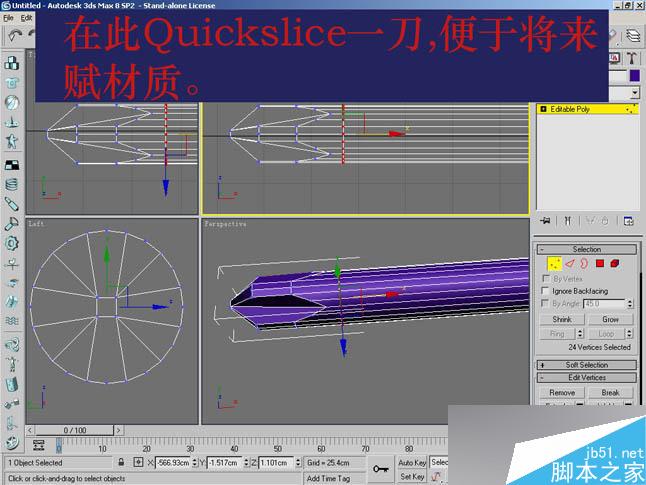Click the Y coordinate input field

click(x=225, y=463)
